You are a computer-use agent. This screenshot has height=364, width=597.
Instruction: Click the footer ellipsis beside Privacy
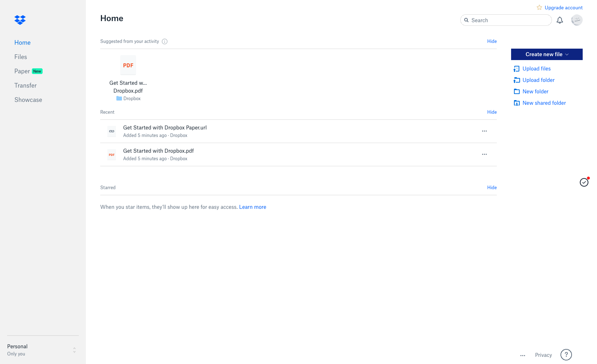click(x=523, y=355)
